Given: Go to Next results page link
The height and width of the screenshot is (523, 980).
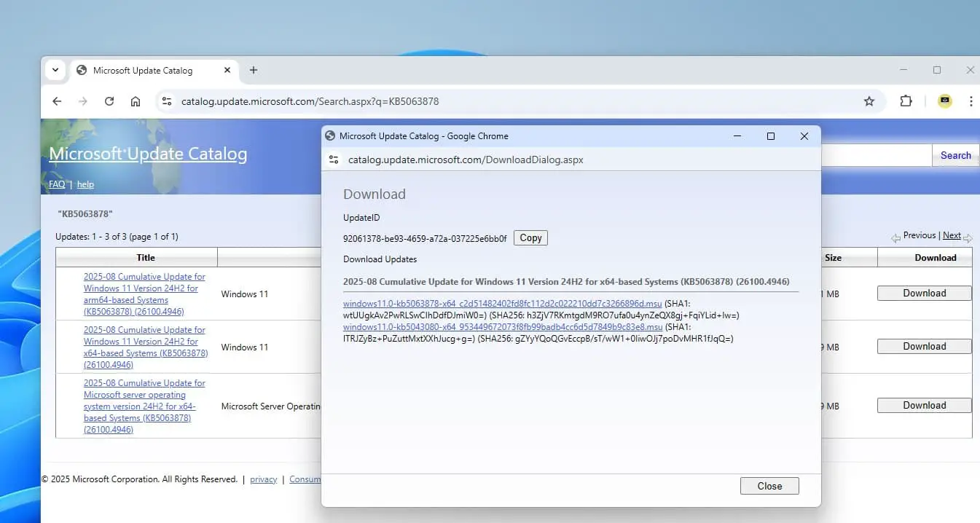Looking at the screenshot, I should tap(952, 235).
